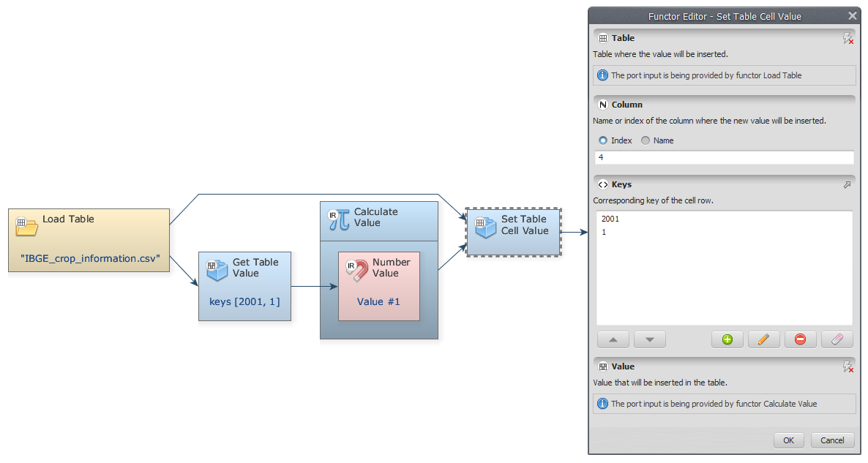The height and width of the screenshot is (463, 868).
Task: Close the Functor Editor dialog
Action: coord(852,16)
